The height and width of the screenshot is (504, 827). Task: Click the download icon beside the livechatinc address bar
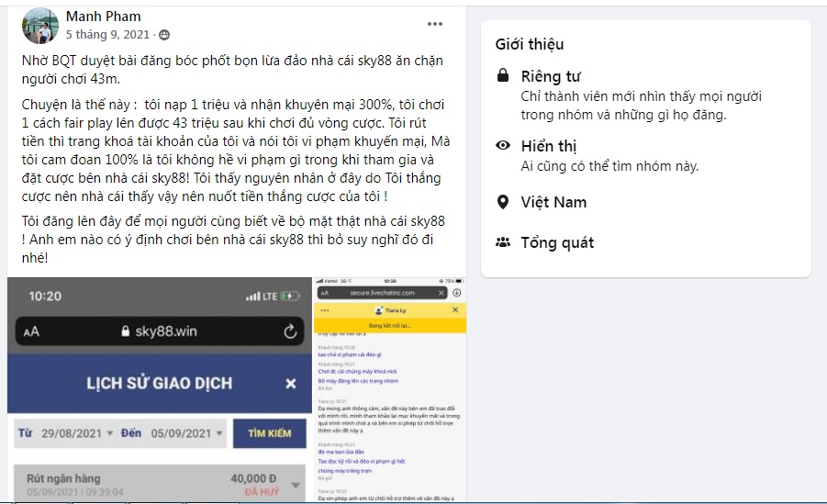pyautogui.click(x=457, y=293)
